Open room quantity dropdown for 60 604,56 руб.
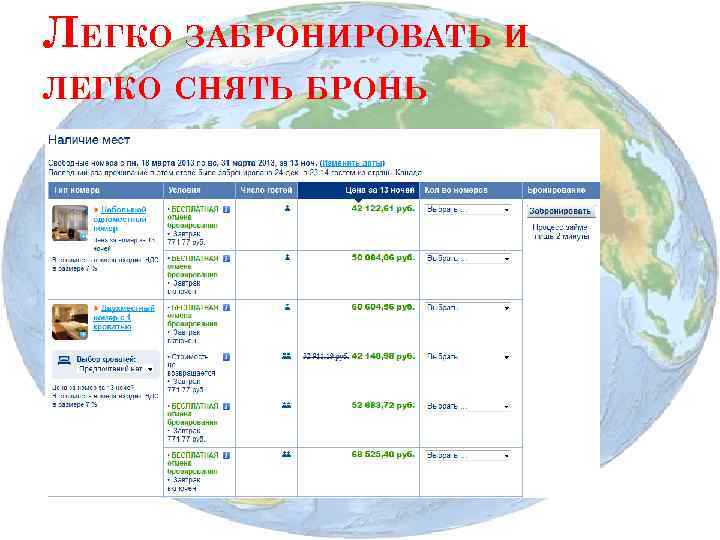The image size is (720, 540). 467,308
